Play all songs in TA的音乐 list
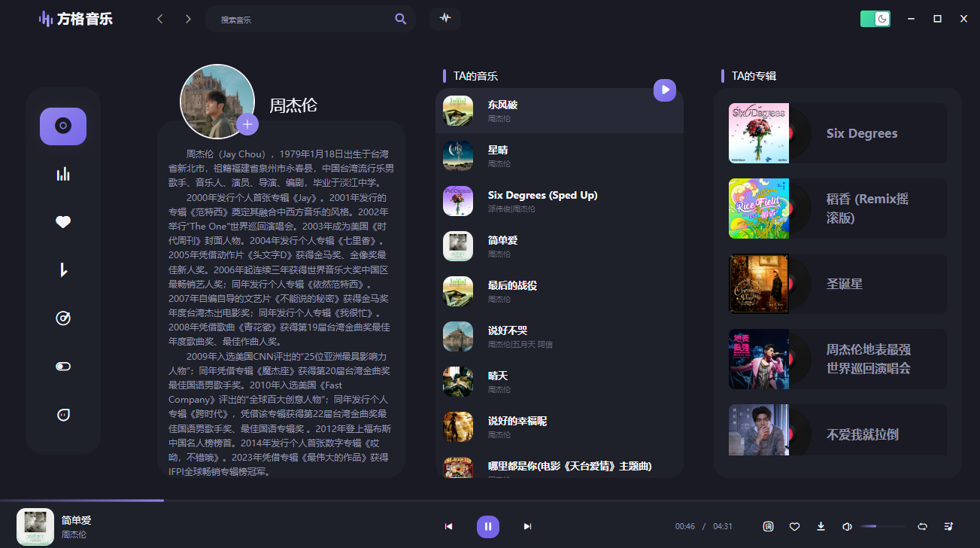 (x=664, y=90)
